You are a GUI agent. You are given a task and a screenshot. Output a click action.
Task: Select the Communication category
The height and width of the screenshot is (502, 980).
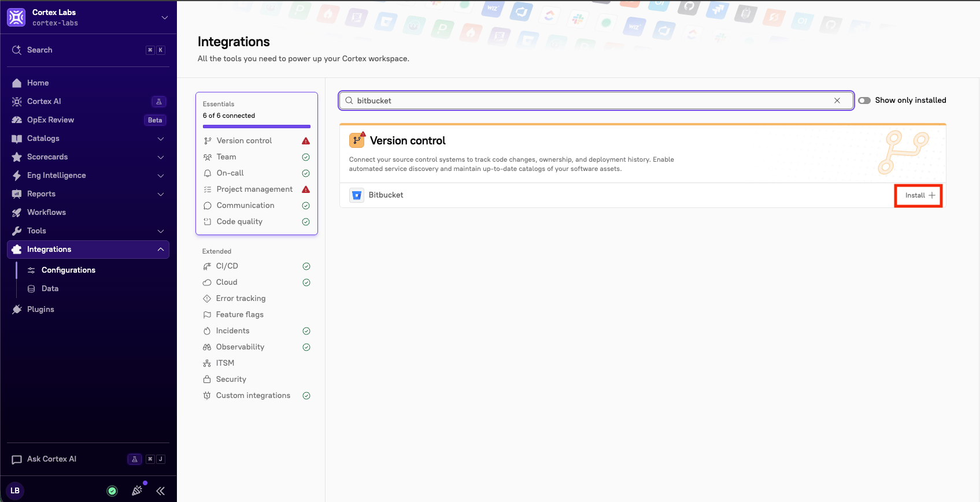pos(257,206)
